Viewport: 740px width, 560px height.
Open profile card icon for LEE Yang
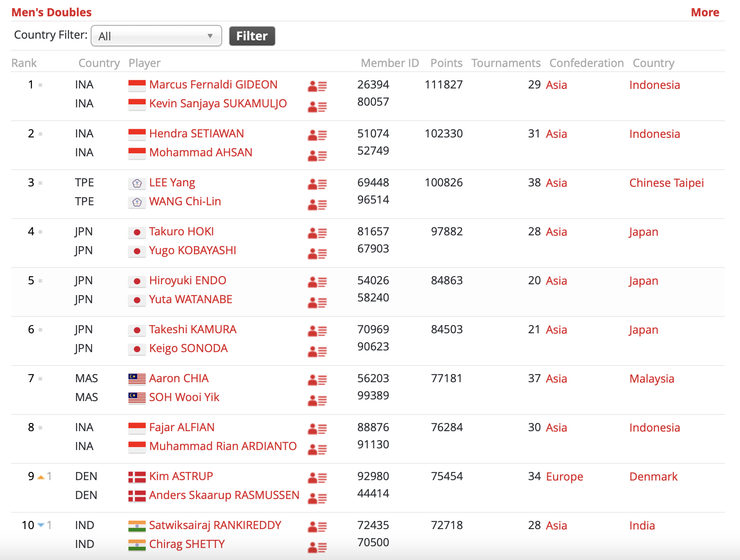point(317,184)
